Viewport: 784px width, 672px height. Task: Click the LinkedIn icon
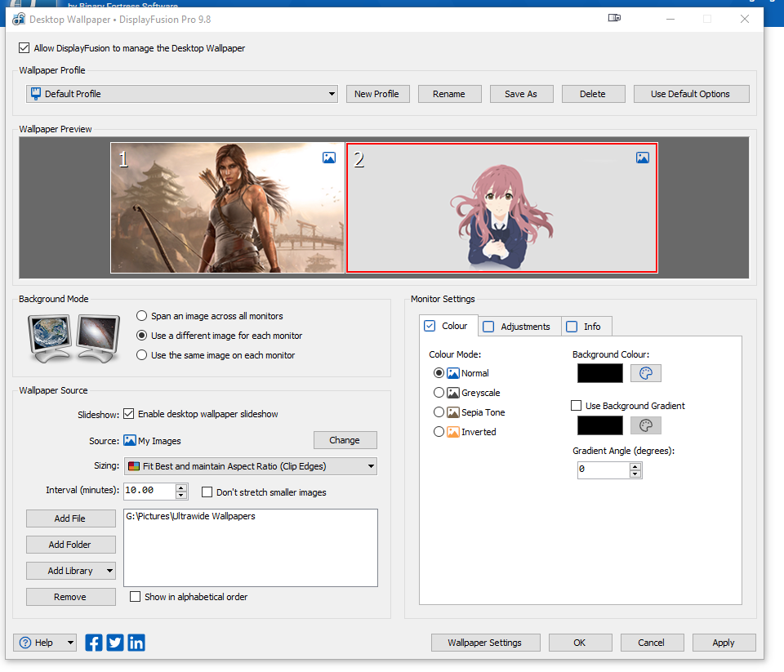136,643
